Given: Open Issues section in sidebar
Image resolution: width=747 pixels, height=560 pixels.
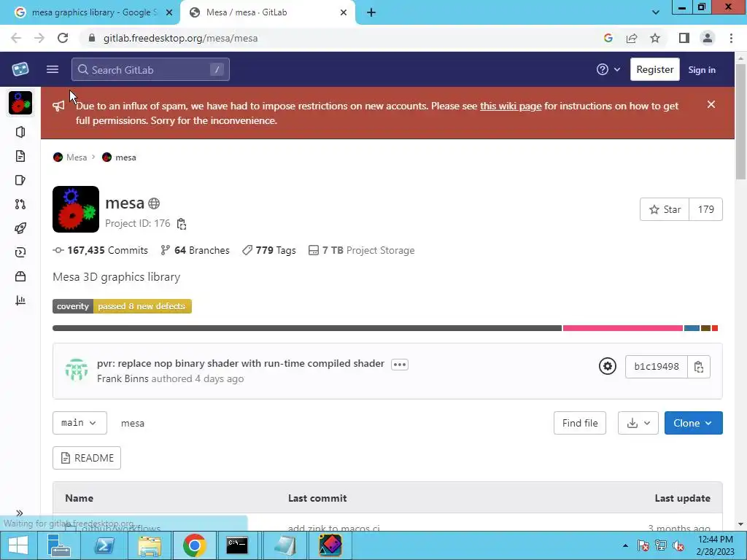Looking at the screenshot, I should click(x=20, y=180).
